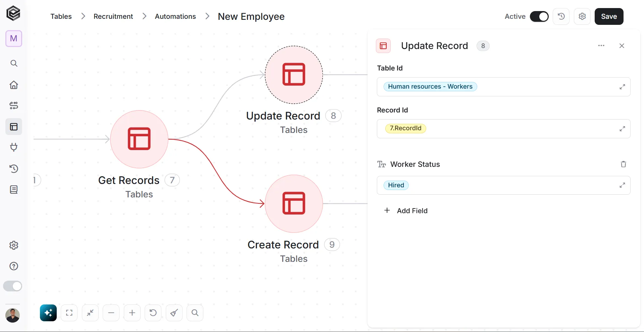This screenshot has width=644, height=332.
Task: Open the integrations plug icon in sidebar
Action: (14, 147)
